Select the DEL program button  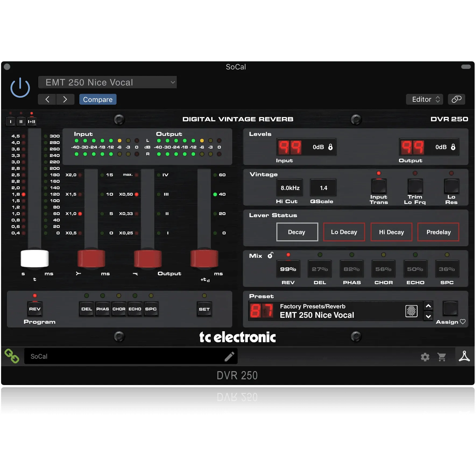[87, 309]
